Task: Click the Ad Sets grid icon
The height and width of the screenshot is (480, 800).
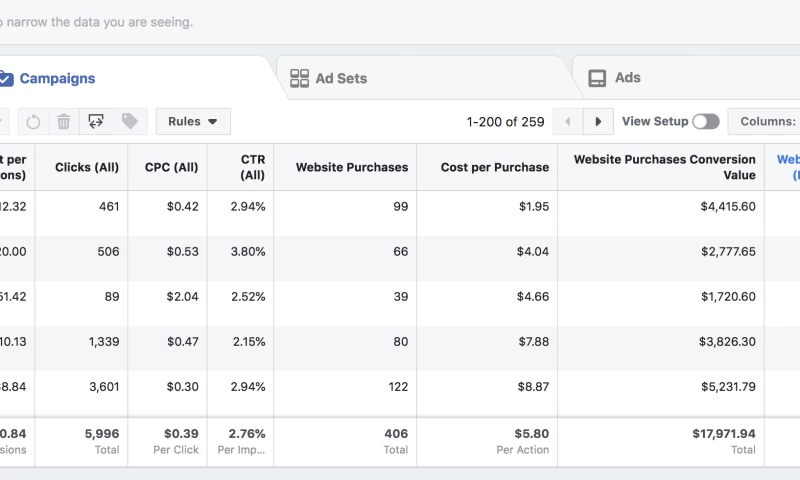Action: coord(299,78)
